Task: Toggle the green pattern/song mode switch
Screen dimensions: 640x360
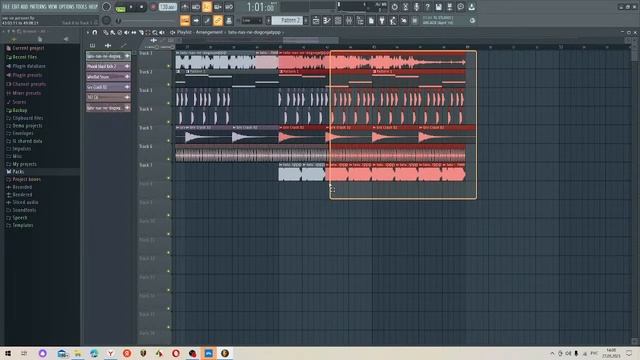Action: pos(120,8)
